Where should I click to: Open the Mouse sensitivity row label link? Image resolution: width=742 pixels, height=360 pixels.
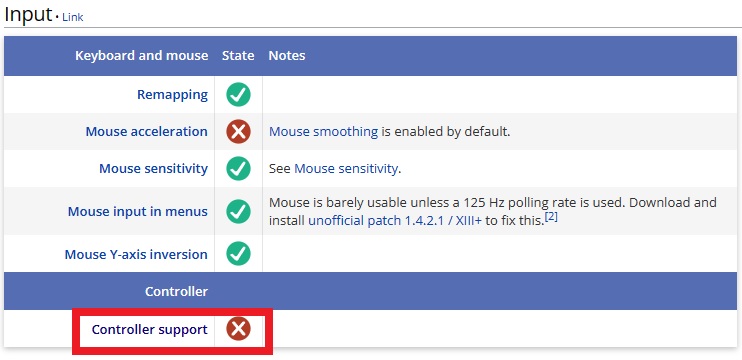click(x=153, y=169)
